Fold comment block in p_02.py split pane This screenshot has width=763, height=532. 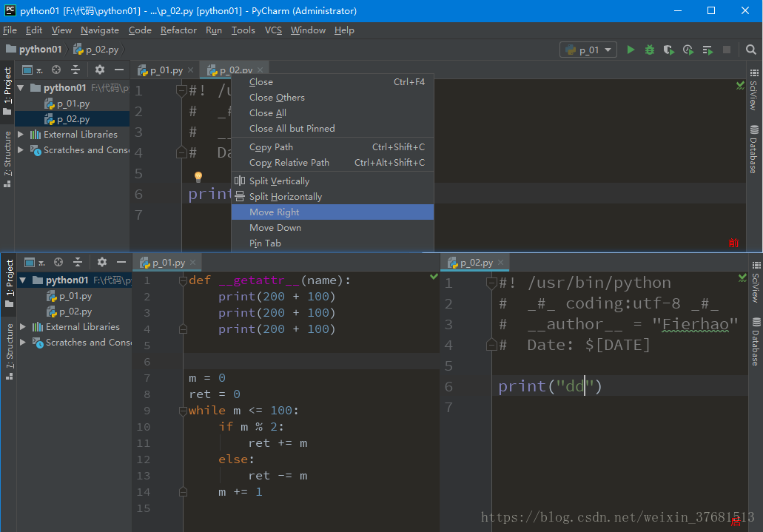pyautogui.click(x=491, y=283)
